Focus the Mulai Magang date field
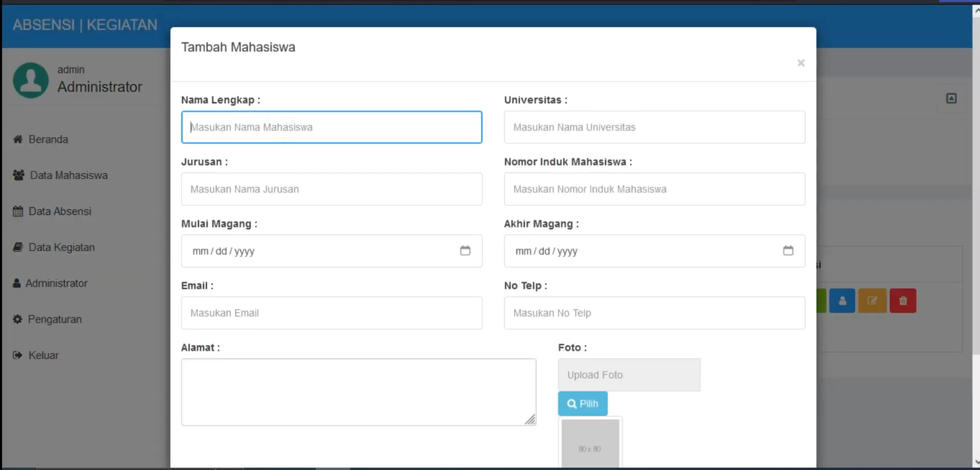The width and height of the screenshot is (980, 470). [332, 251]
